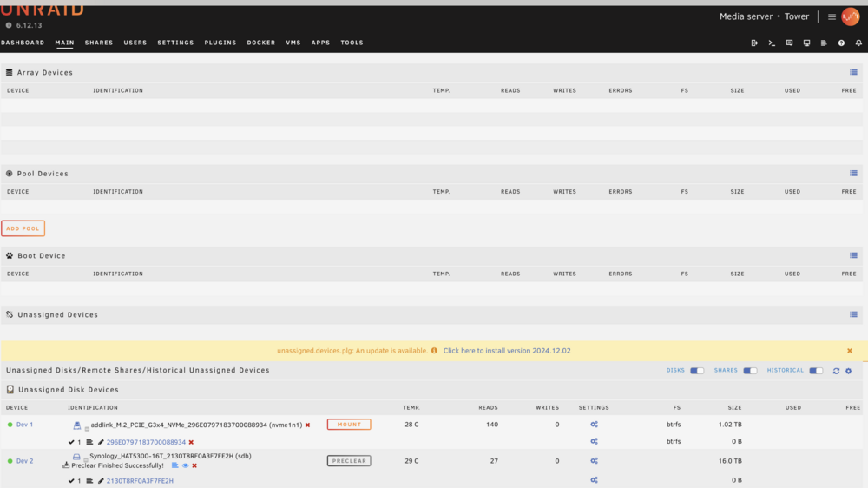Viewport: 868px width, 488px height.
Task: Dismiss the plugin update banner
Action: click(x=849, y=351)
